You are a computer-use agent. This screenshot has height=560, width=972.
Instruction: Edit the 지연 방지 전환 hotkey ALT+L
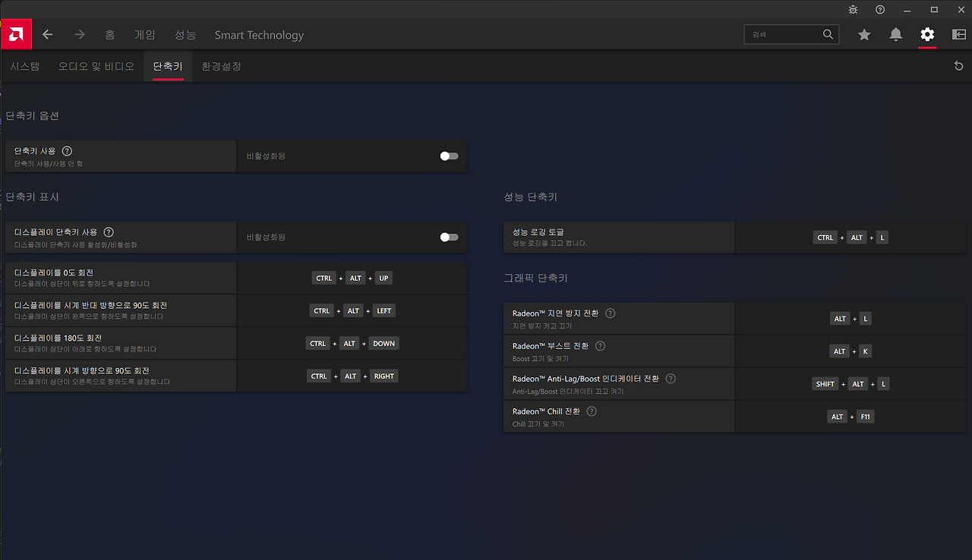coord(850,319)
